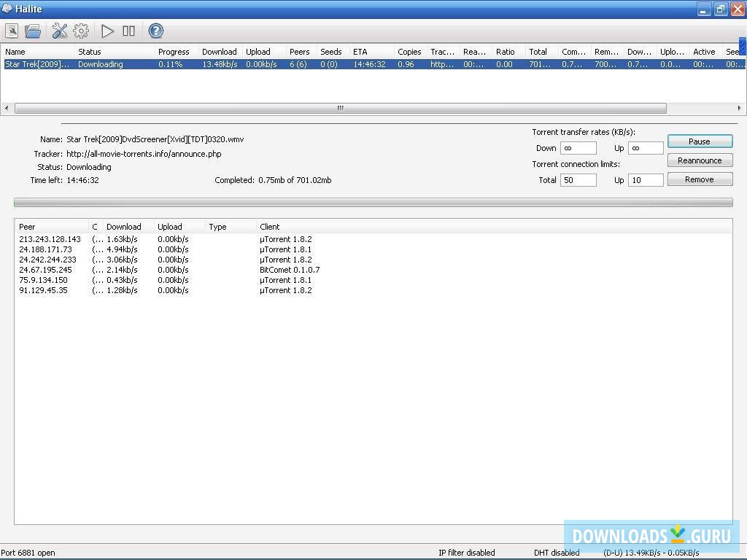Sort by the Copies column header
Screen dimensions: 747x560
tap(411, 52)
